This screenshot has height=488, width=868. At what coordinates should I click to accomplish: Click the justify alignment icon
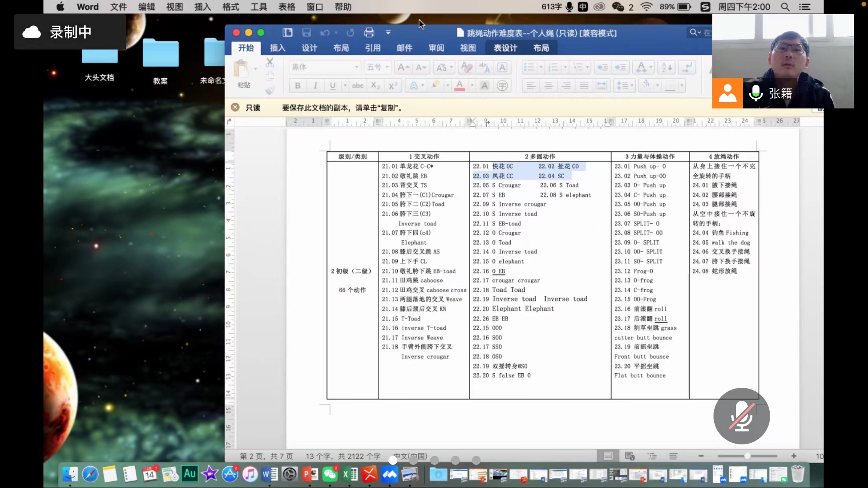tap(584, 86)
